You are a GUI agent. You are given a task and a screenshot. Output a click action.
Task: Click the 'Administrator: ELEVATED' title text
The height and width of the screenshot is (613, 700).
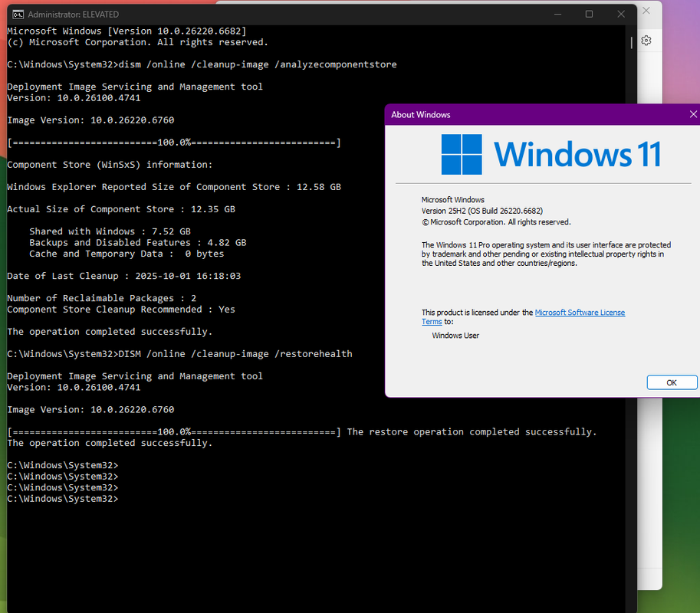coord(73,15)
